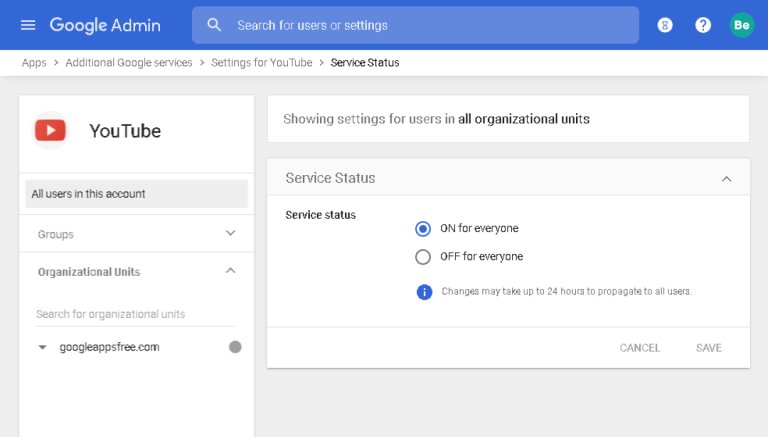Screen dimensions: 768x437
Task: Click the Organizational Units heading
Action: (89, 272)
